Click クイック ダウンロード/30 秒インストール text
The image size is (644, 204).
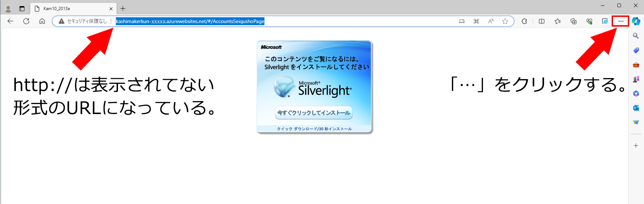(314, 129)
